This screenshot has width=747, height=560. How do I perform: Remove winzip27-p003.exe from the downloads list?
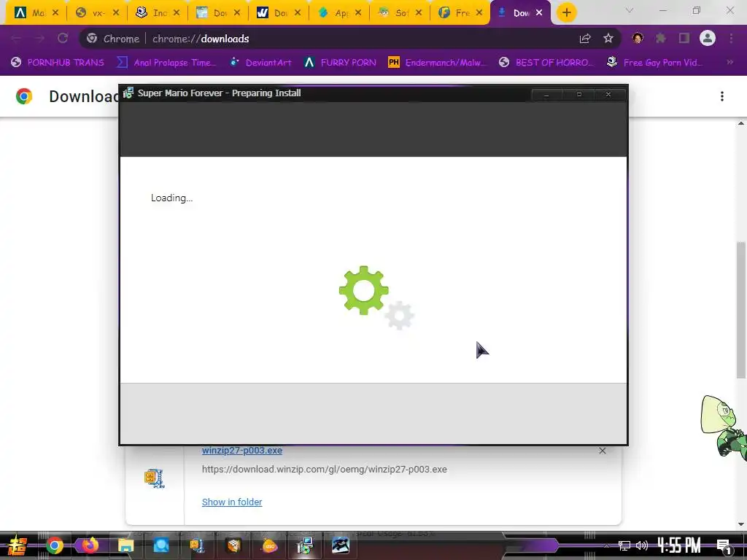pos(602,451)
